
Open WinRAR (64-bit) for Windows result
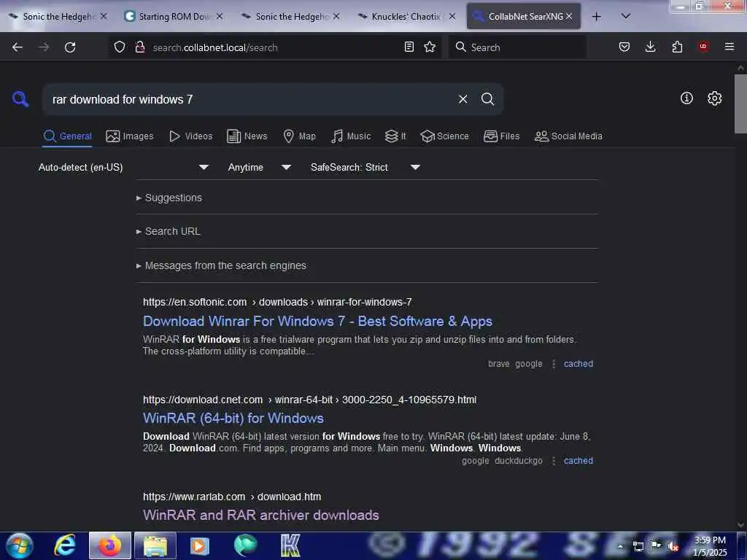[x=233, y=418]
